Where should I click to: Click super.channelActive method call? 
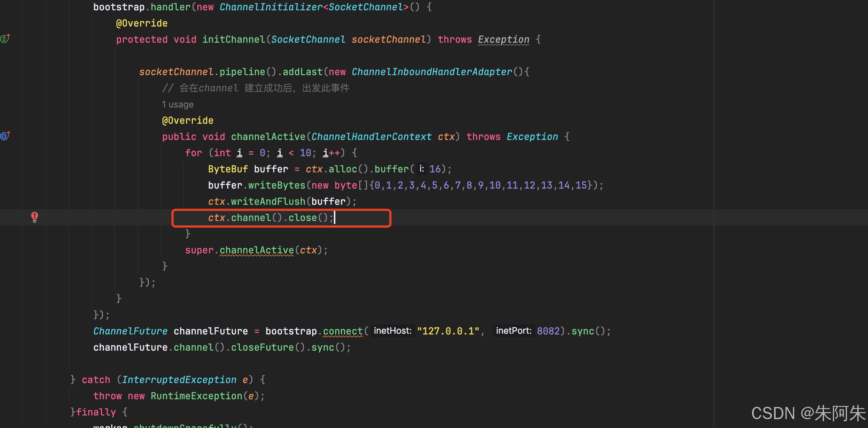pyautogui.click(x=257, y=250)
